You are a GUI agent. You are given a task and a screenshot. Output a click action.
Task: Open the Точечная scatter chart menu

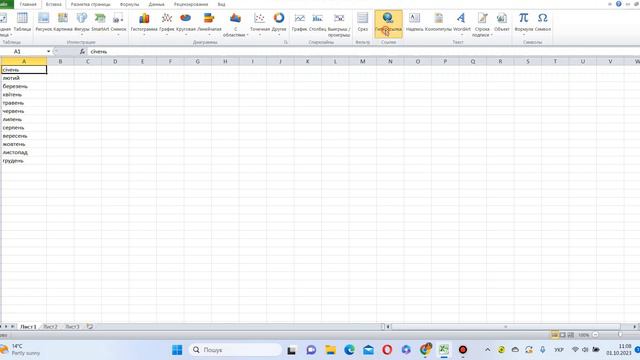[260, 23]
